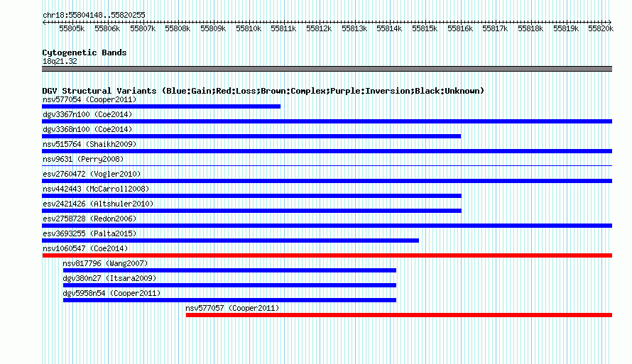Open the nsv515764 (Shaikh2009) label
Viewport: 632px width, 364px height.
click(x=89, y=144)
